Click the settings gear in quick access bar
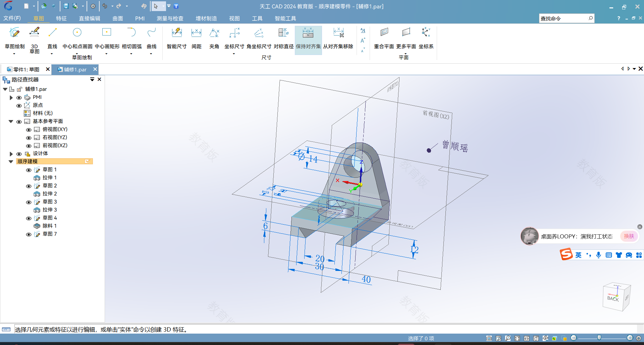The image size is (644, 345). 93,6
